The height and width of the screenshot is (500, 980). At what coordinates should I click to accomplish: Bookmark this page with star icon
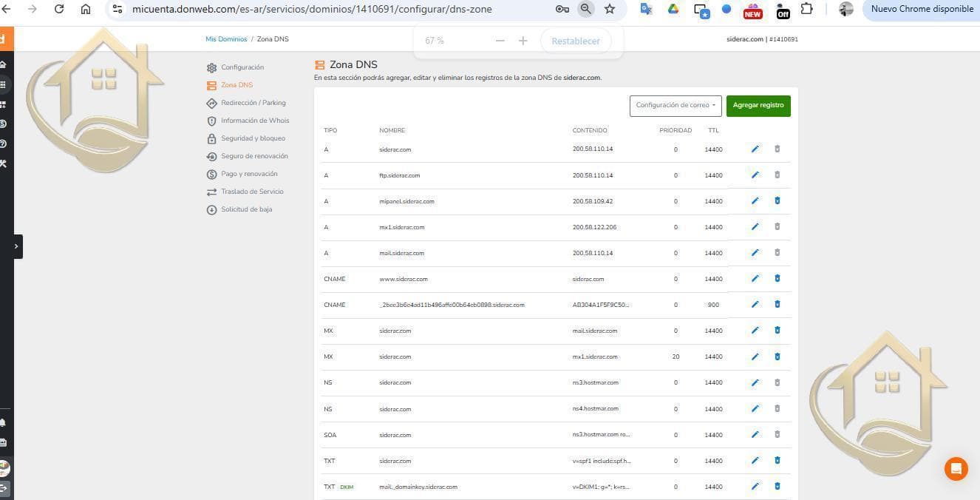point(609,9)
